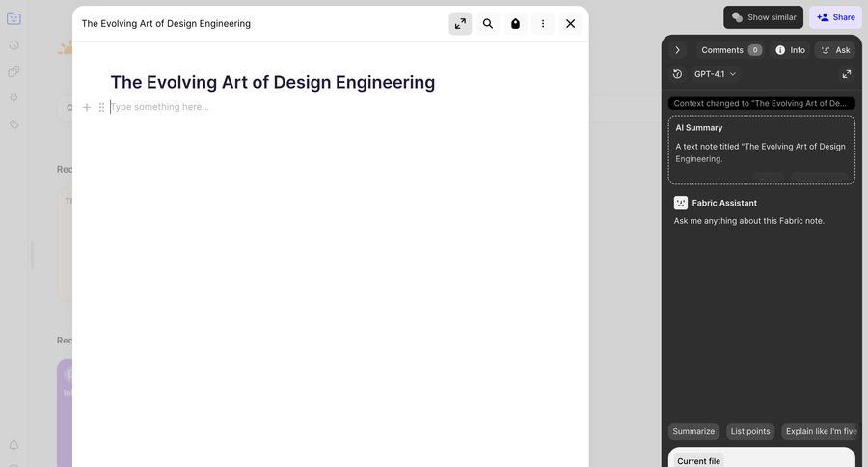Click the Current file context chip

pos(698,461)
